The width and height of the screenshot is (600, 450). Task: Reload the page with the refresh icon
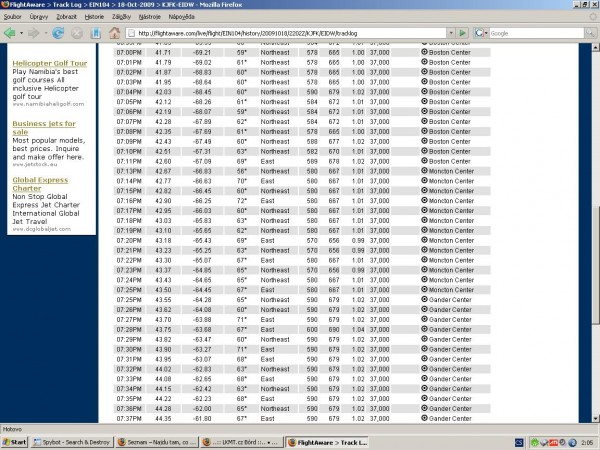[58, 33]
